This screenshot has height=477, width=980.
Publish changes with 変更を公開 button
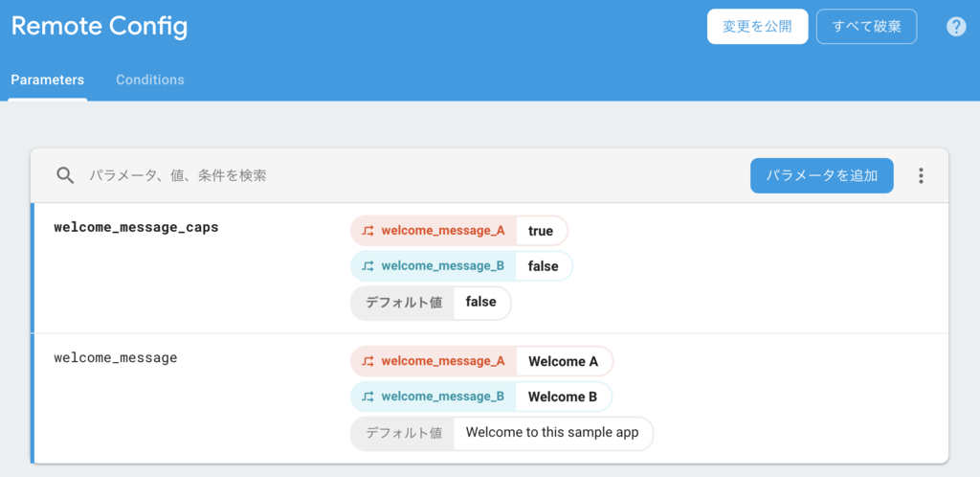(758, 26)
